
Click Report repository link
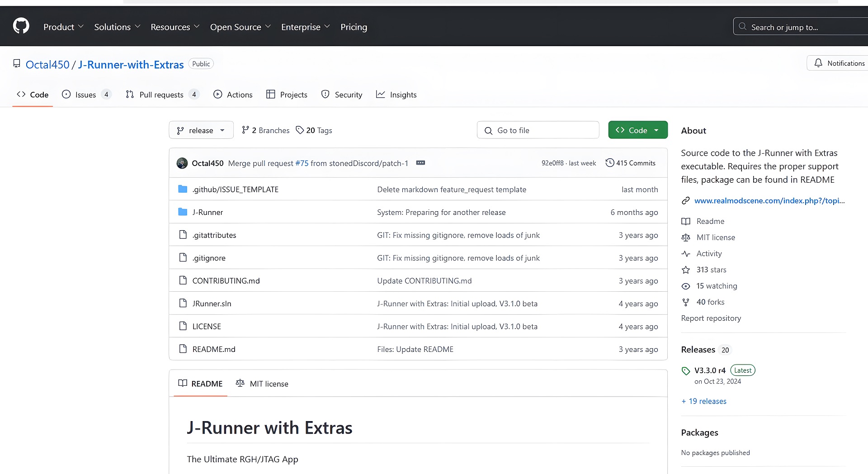(711, 318)
